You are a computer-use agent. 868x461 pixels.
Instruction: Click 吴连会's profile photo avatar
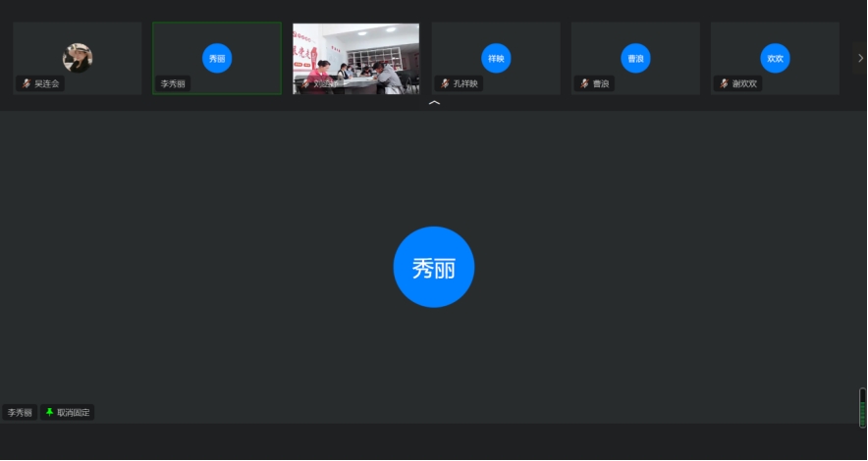(78, 58)
